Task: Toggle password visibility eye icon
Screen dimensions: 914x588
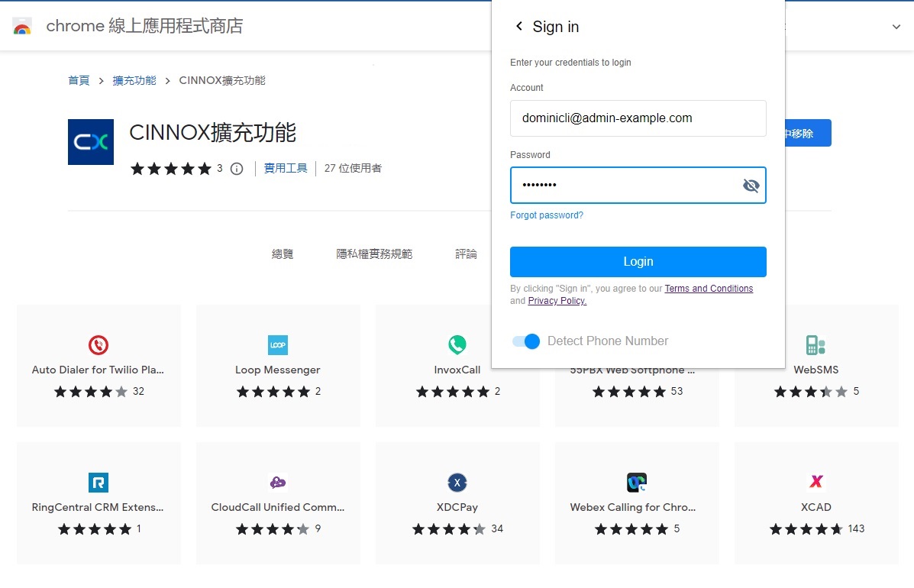Action: (751, 186)
